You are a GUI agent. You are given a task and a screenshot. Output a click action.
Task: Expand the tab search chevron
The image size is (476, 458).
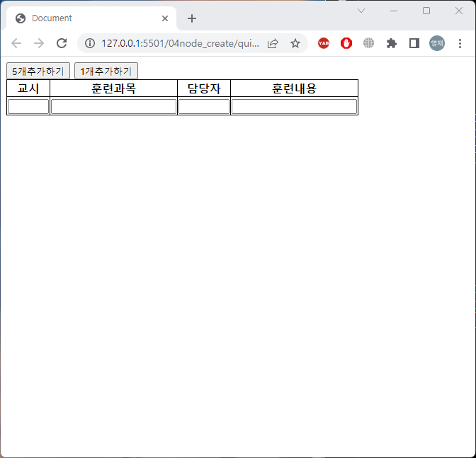361,11
